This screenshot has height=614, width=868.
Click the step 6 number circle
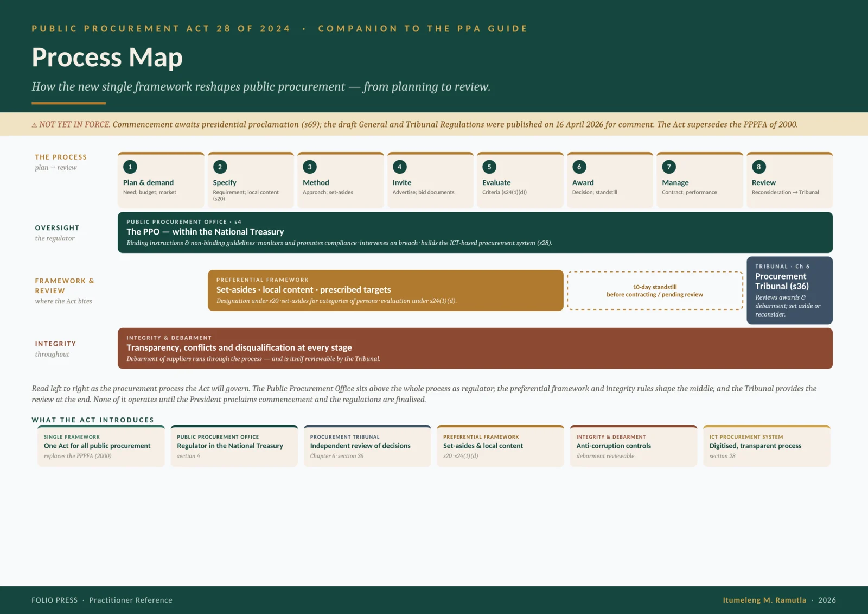click(579, 167)
